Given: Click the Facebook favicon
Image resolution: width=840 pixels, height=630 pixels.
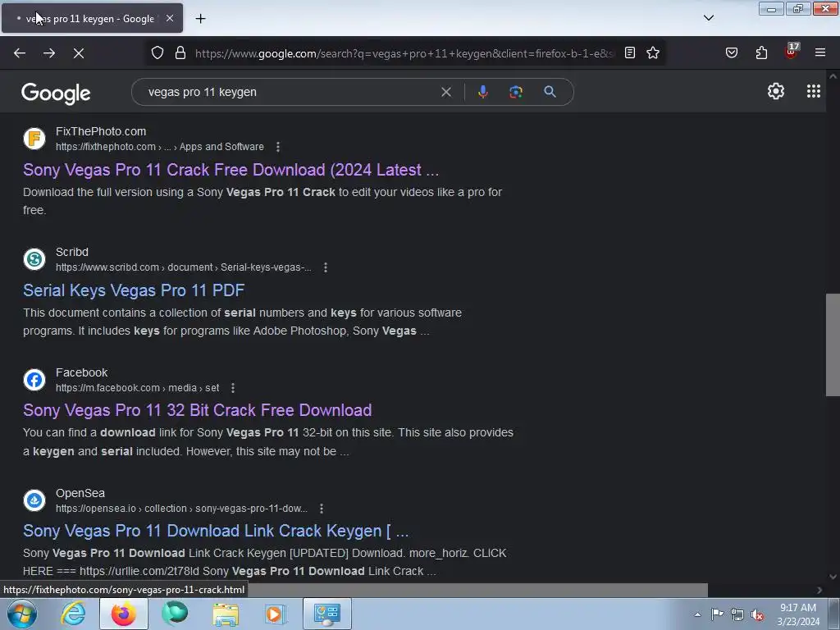Looking at the screenshot, I should tap(34, 380).
